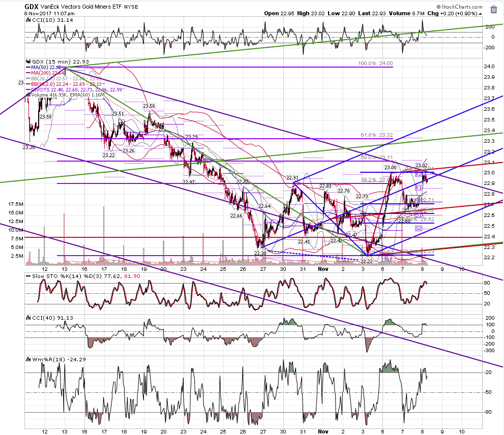Image resolution: width=504 pixels, height=435 pixels.
Task: Click the MA(50) blue legend line
Action: click(x=28, y=68)
